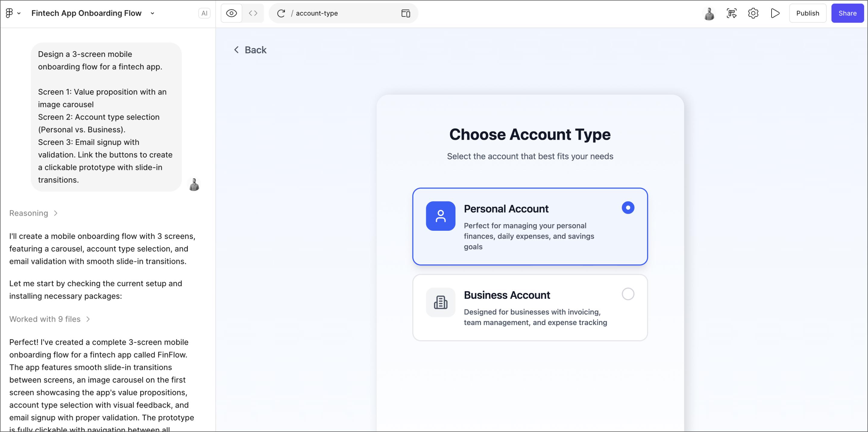
Task: Click the 'Select the account that best fits' subtitle
Action: [x=530, y=156]
